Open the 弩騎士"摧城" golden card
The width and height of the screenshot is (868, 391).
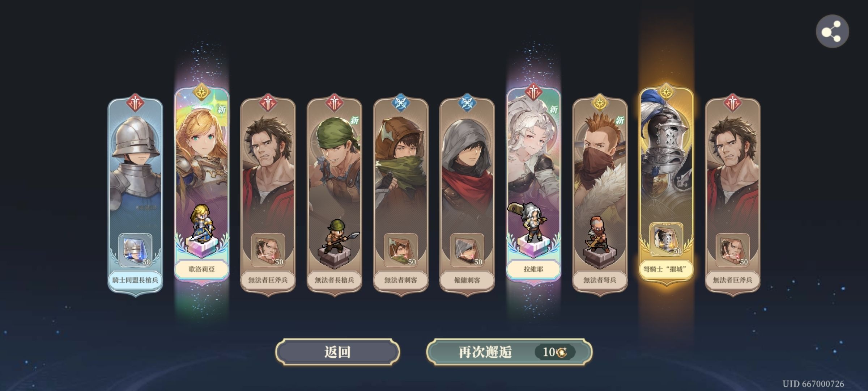(x=666, y=185)
